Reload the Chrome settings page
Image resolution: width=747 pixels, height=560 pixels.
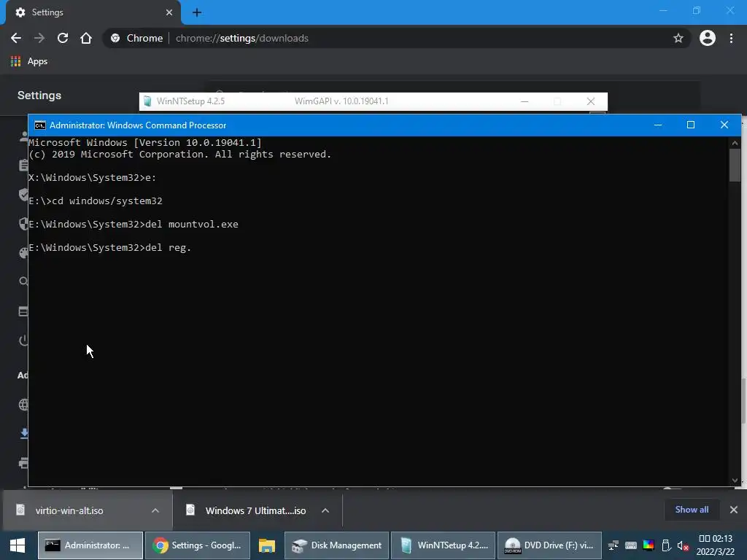(x=63, y=38)
